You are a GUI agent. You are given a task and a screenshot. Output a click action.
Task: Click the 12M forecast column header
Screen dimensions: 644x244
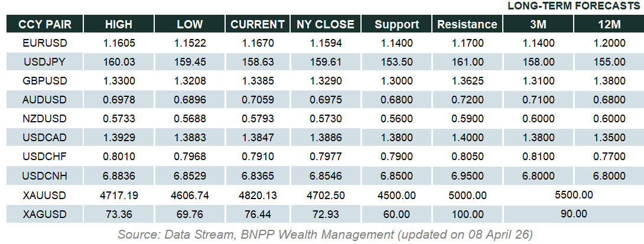609,24
